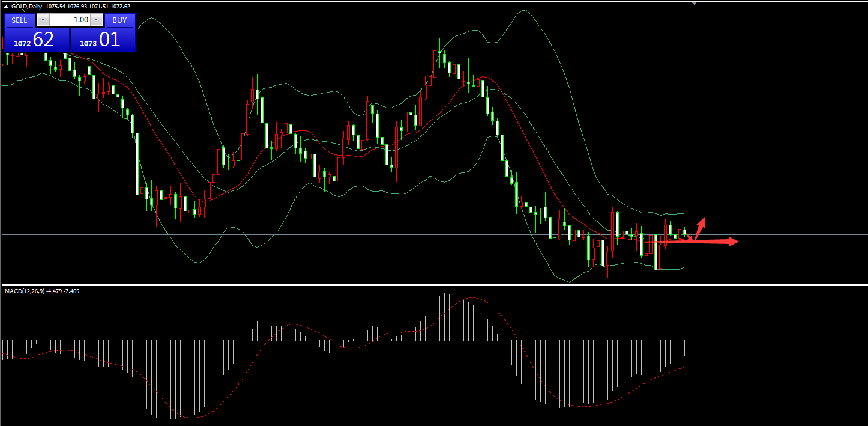Decrease trade volume with the down arrow

tap(43, 20)
